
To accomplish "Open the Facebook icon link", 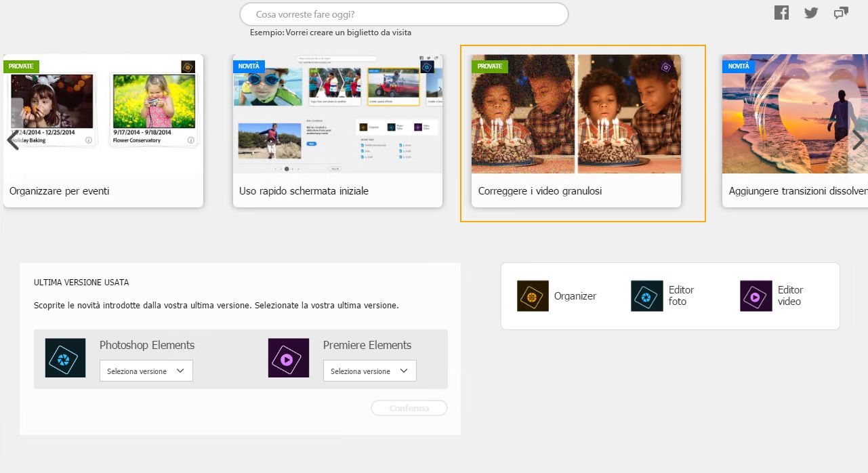I will coord(781,13).
